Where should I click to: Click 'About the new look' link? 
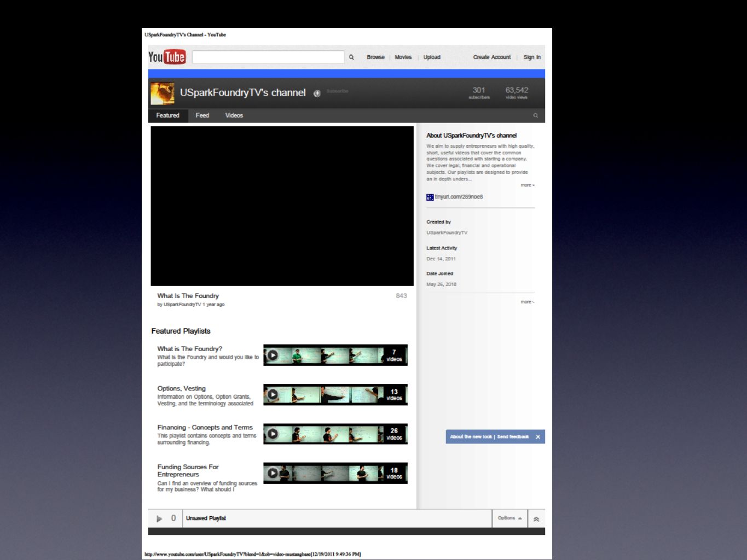471,437
